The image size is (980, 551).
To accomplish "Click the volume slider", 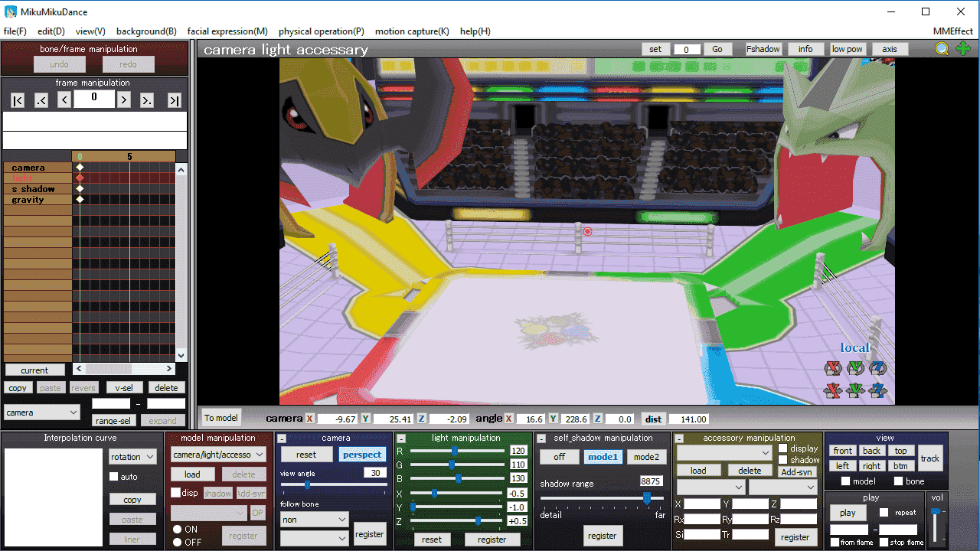I will (x=936, y=526).
